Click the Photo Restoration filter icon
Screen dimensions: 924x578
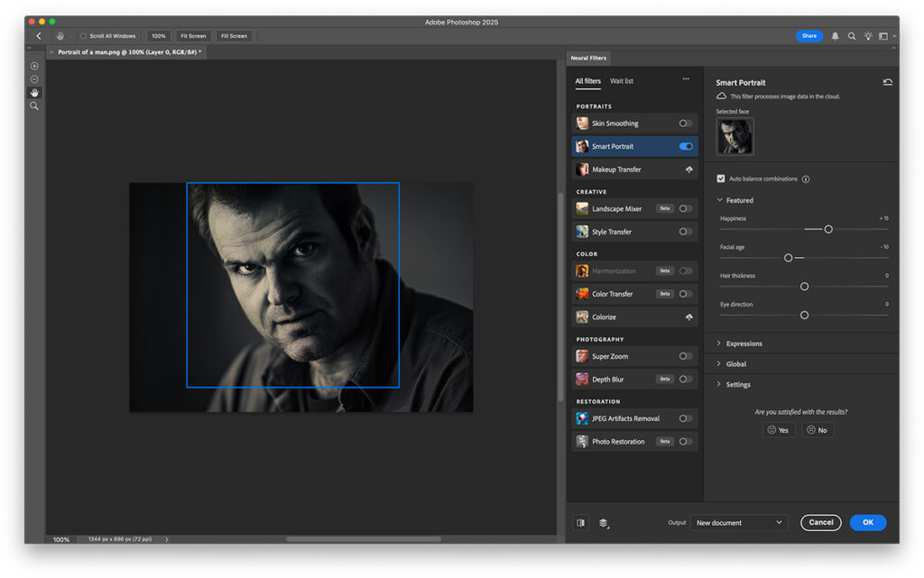[x=582, y=442]
